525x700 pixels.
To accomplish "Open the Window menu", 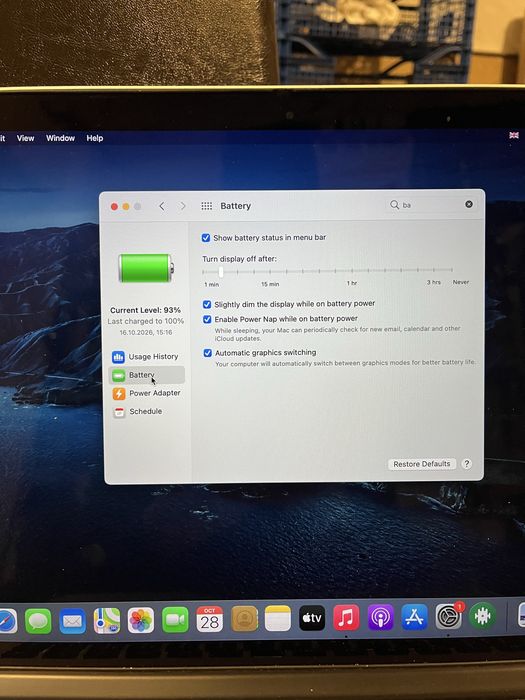I will click(x=60, y=138).
